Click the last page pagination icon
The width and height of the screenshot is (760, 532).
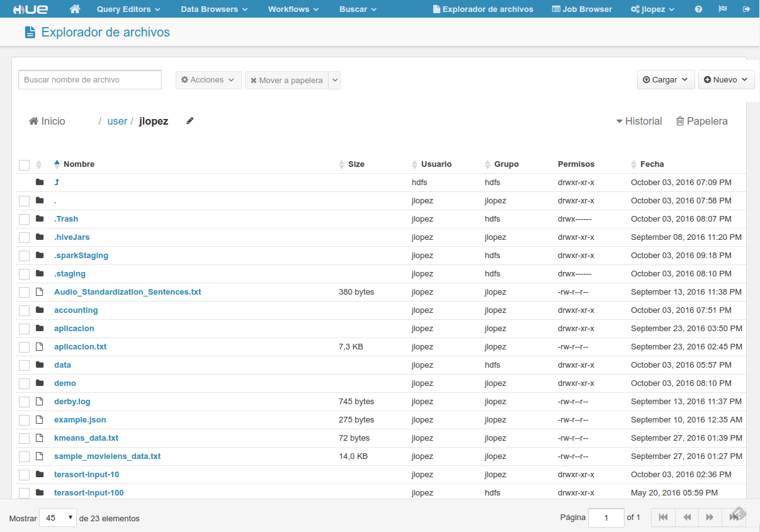734,517
